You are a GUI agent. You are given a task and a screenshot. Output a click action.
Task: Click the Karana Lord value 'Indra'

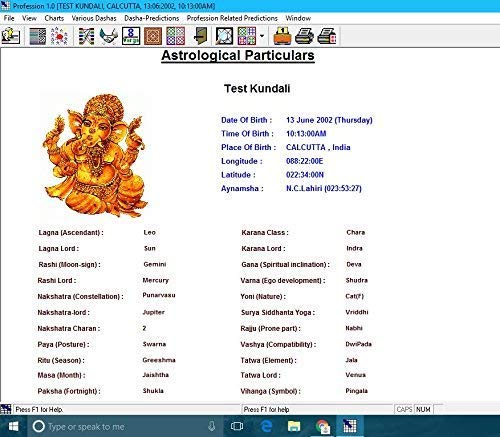point(354,248)
